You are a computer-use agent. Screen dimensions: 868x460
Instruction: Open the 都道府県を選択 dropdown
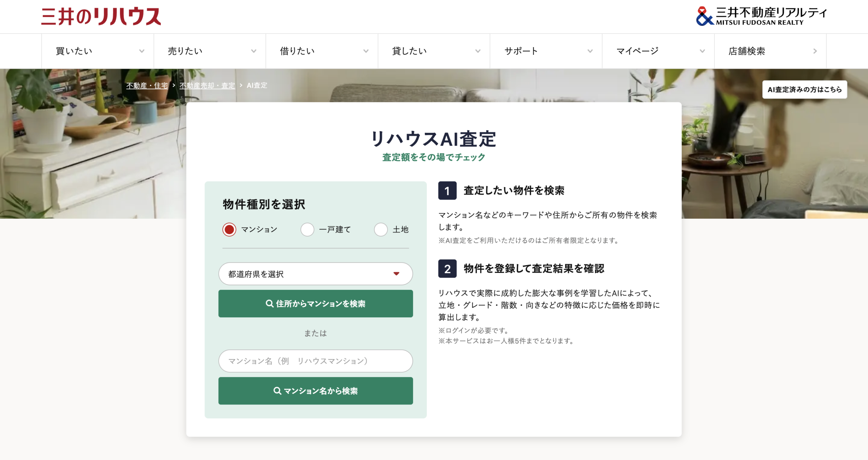click(x=315, y=274)
